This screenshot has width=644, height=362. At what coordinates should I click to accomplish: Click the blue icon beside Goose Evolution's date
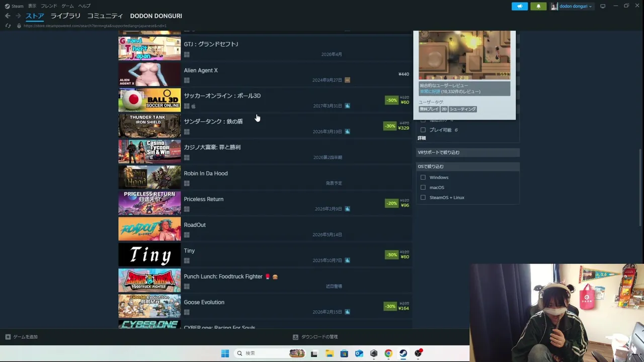[347, 312]
